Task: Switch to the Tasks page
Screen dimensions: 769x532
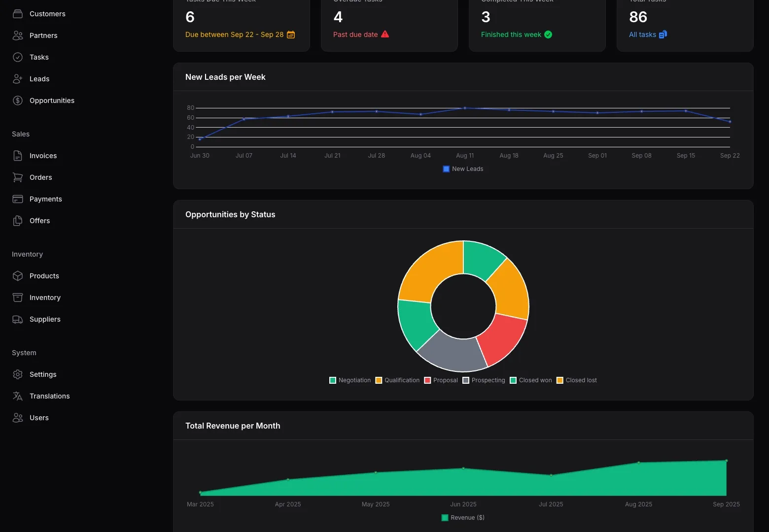Action: [x=39, y=57]
